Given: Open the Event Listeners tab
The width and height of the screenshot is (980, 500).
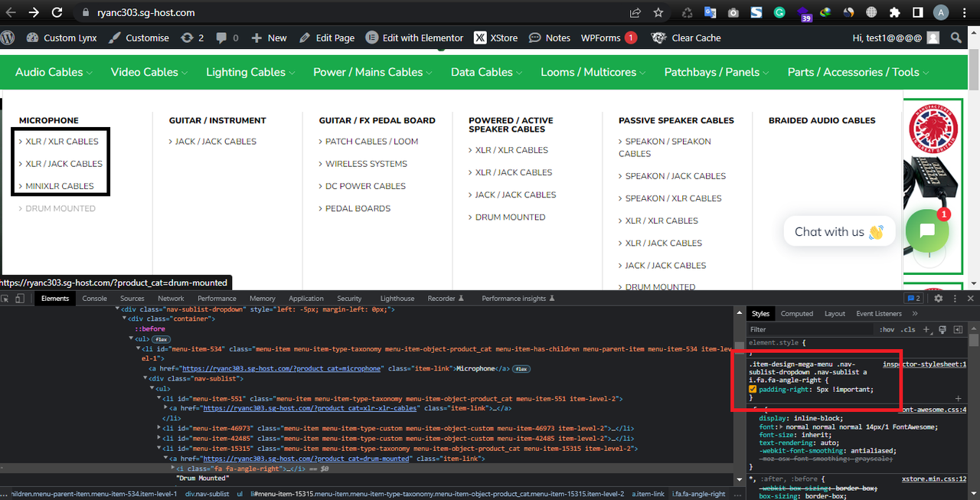Looking at the screenshot, I should click(879, 313).
